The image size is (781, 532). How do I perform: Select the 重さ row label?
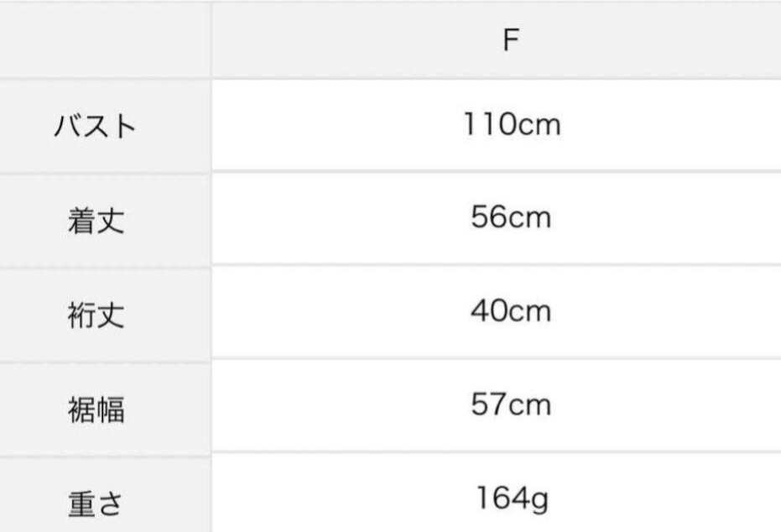click(x=94, y=503)
